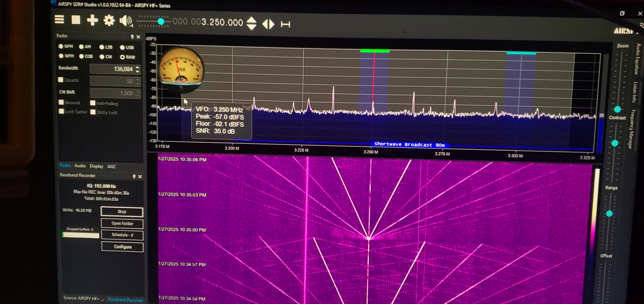Click the step size bar icon

pyautogui.click(x=285, y=24)
